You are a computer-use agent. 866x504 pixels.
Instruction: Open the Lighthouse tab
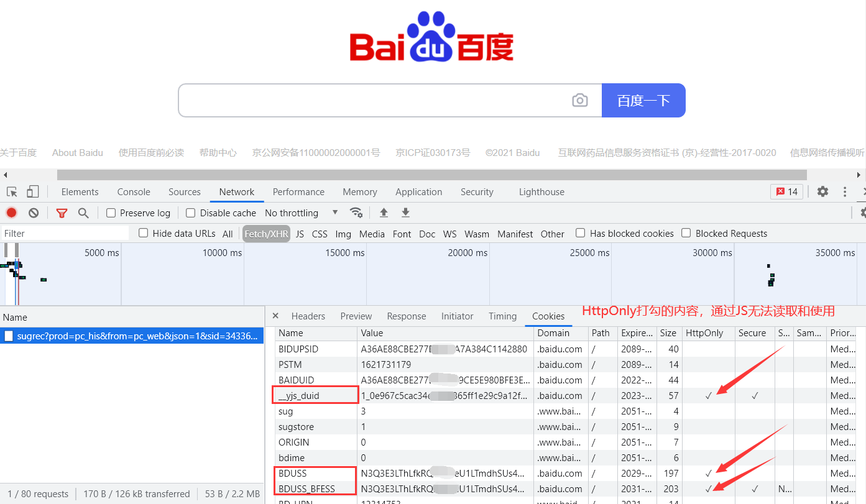[x=541, y=191]
